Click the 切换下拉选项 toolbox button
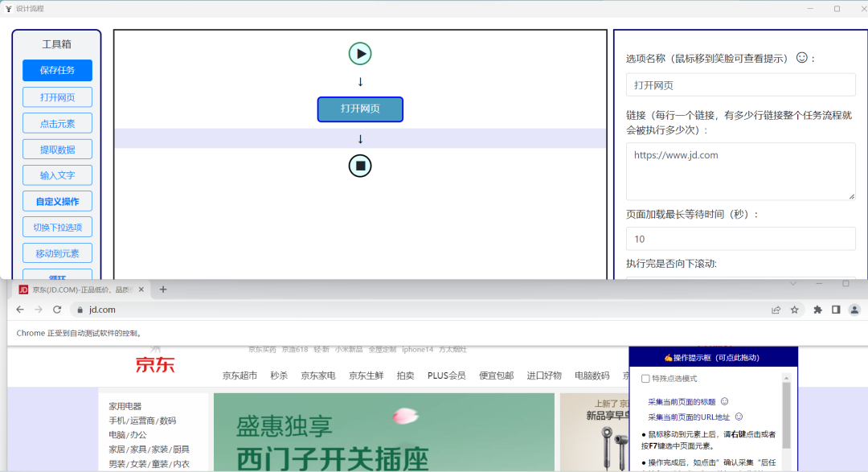This screenshot has width=868, height=472. pos(58,227)
